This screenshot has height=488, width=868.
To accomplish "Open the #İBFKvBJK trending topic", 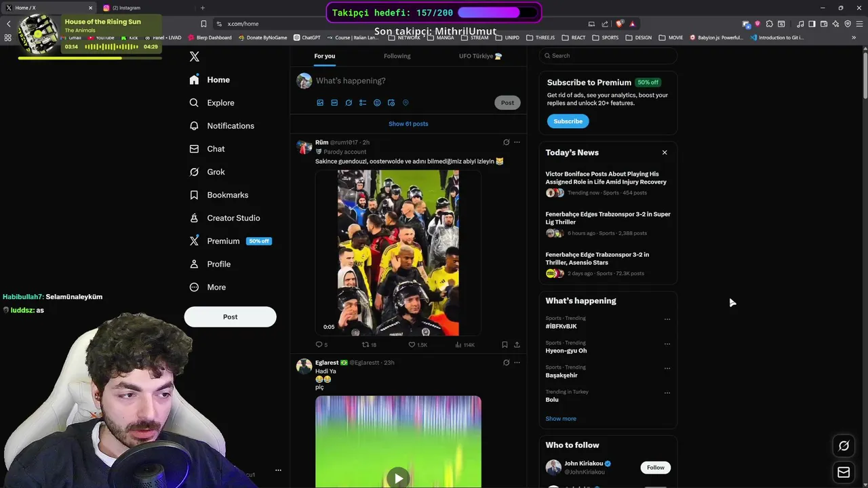I will tap(561, 327).
